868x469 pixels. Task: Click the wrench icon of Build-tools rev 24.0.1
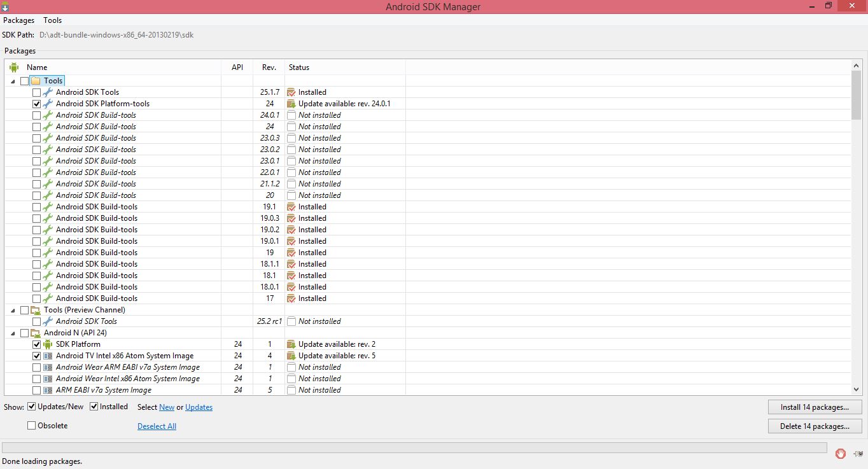point(48,115)
